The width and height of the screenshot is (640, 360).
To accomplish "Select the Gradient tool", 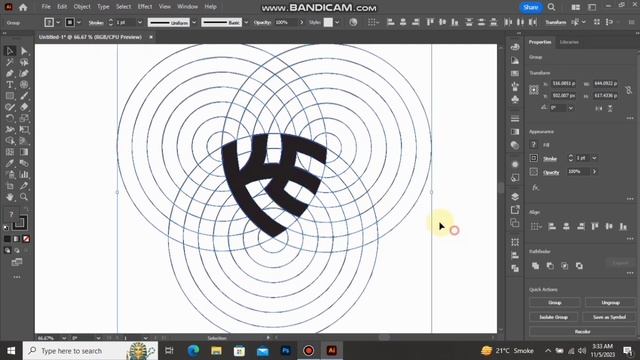I will [24, 152].
